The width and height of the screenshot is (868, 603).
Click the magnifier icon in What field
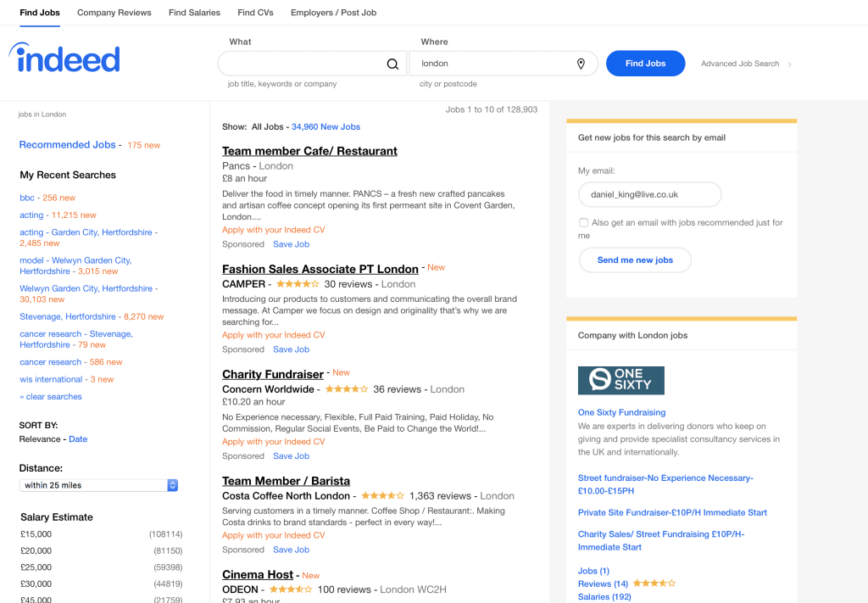point(392,64)
